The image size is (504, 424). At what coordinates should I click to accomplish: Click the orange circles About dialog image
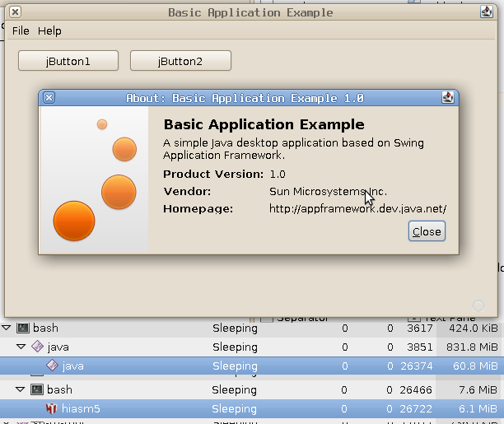[x=95, y=179]
